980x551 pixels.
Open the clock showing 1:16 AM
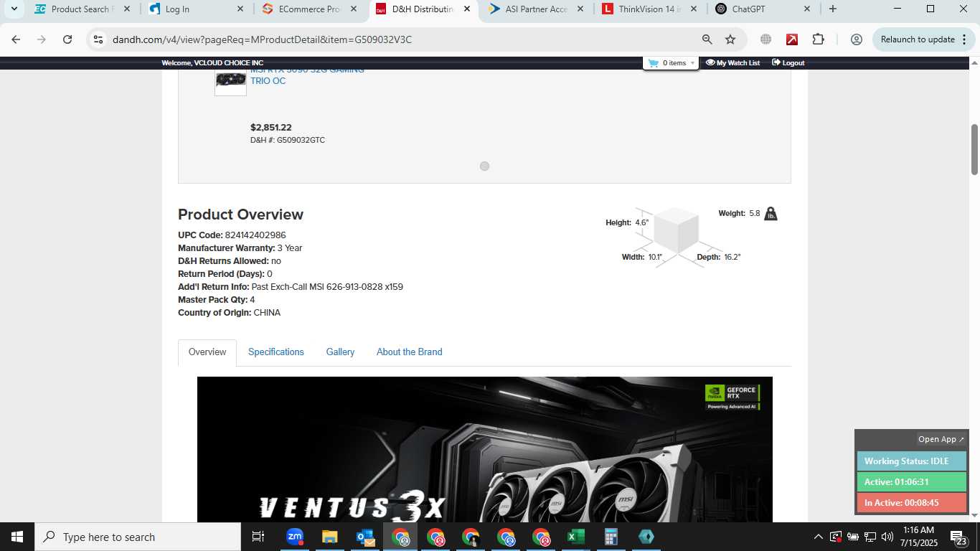click(920, 537)
